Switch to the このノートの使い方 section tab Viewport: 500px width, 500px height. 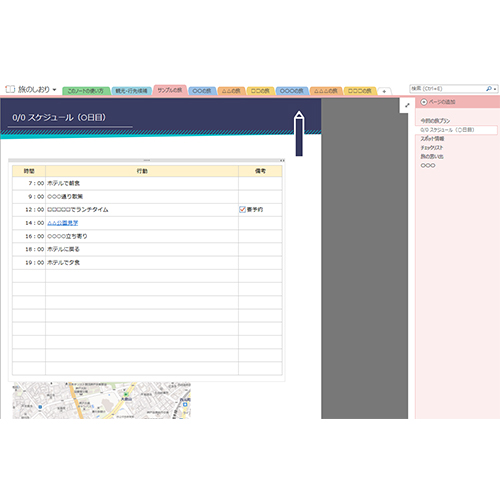coord(86,91)
